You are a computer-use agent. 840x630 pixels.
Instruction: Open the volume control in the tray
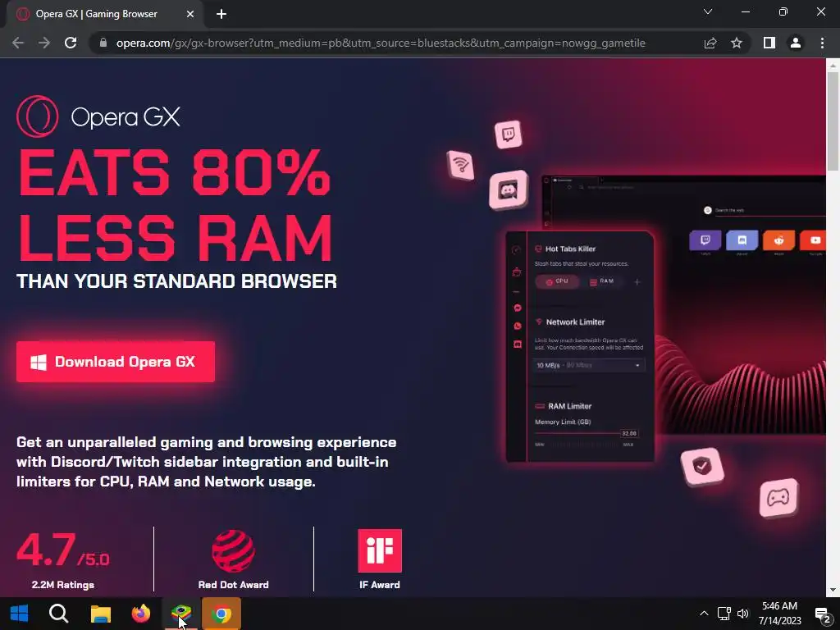point(743,614)
